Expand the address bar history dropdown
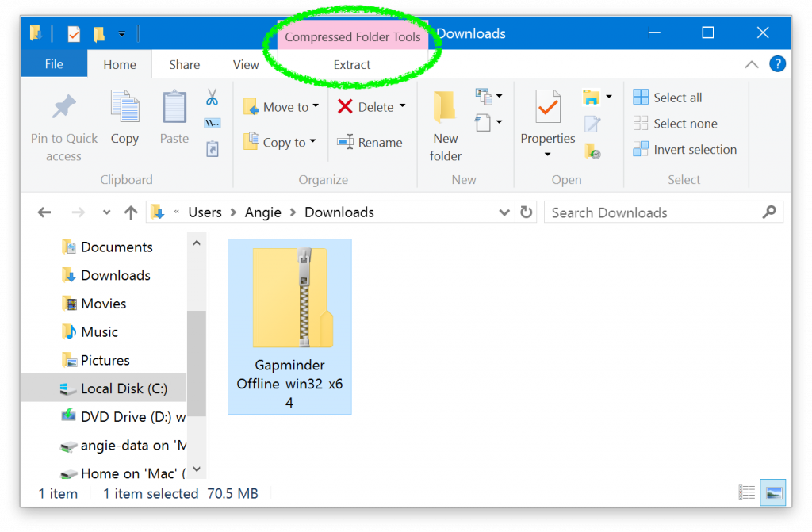 tap(504, 212)
